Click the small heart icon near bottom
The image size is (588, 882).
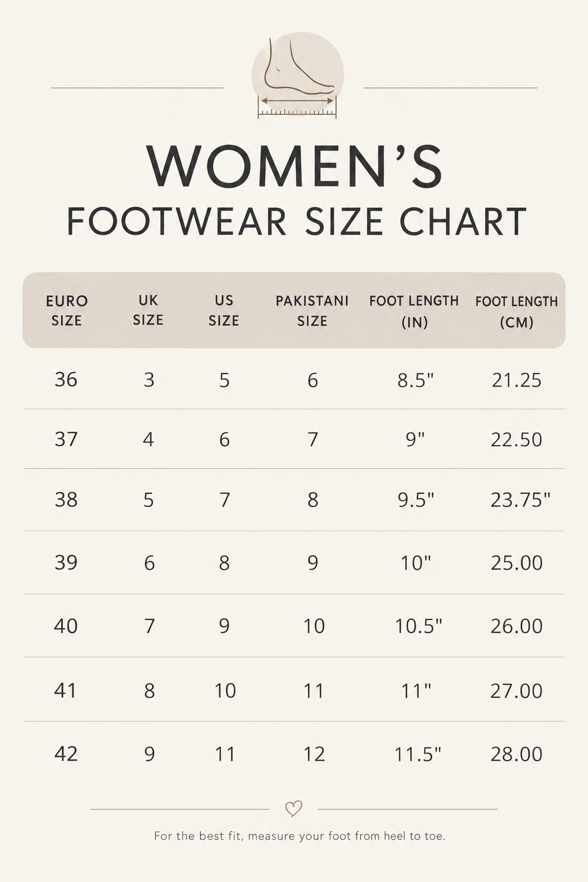pyautogui.click(x=293, y=808)
